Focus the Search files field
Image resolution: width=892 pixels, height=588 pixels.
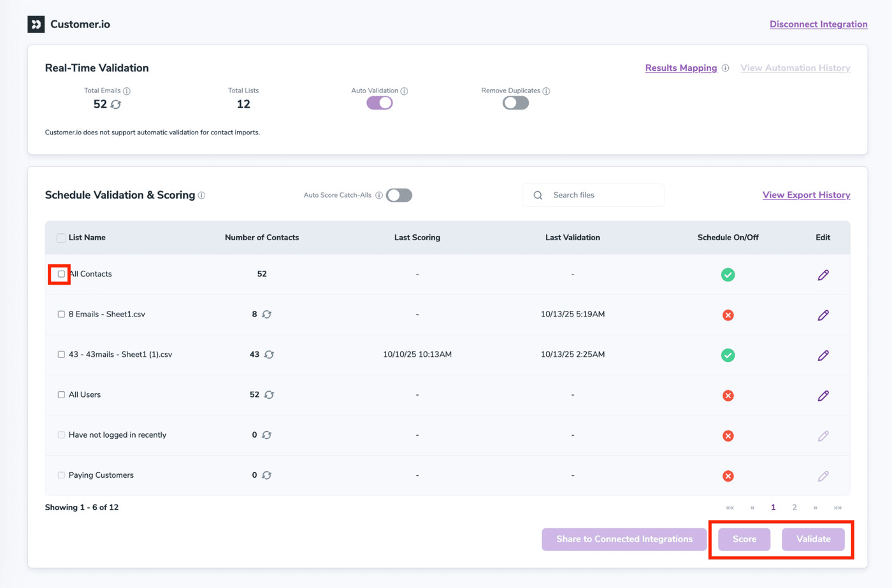click(x=602, y=195)
